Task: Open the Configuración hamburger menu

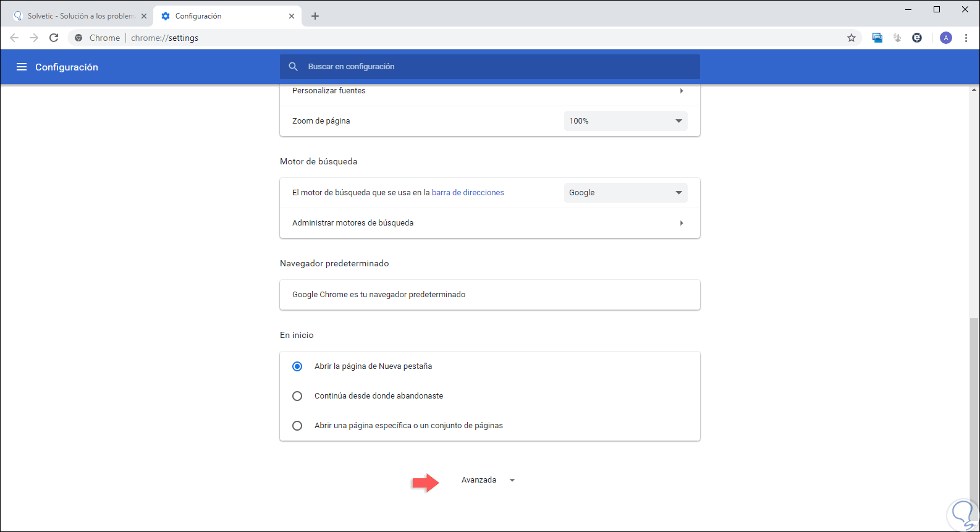Action: point(22,67)
